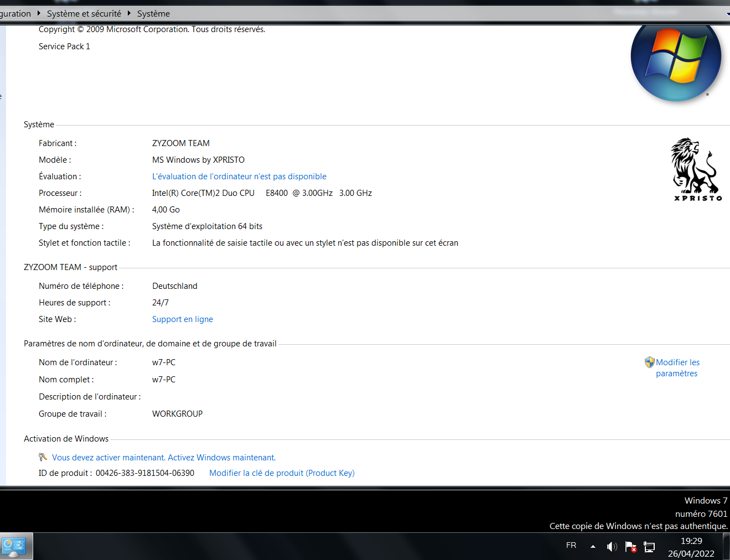Screen dimensions: 730x560
Task: Select the Service Pack 1 text
Action: pos(64,46)
